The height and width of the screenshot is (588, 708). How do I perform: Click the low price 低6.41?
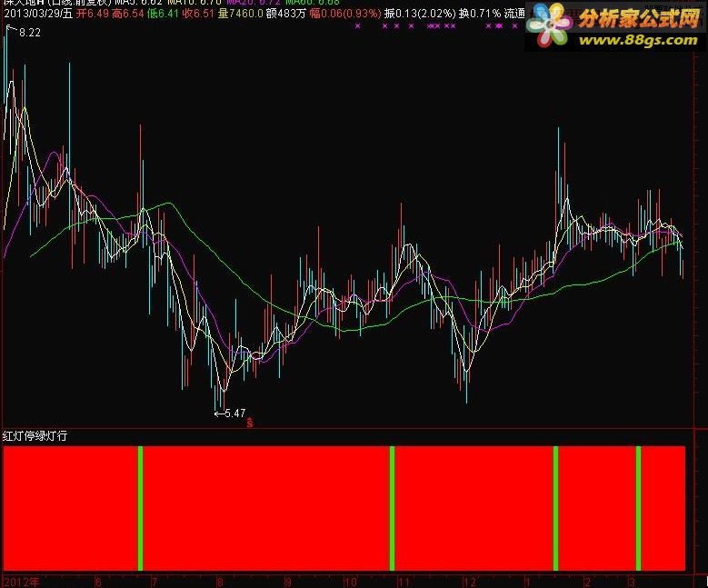pyautogui.click(x=163, y=14)
